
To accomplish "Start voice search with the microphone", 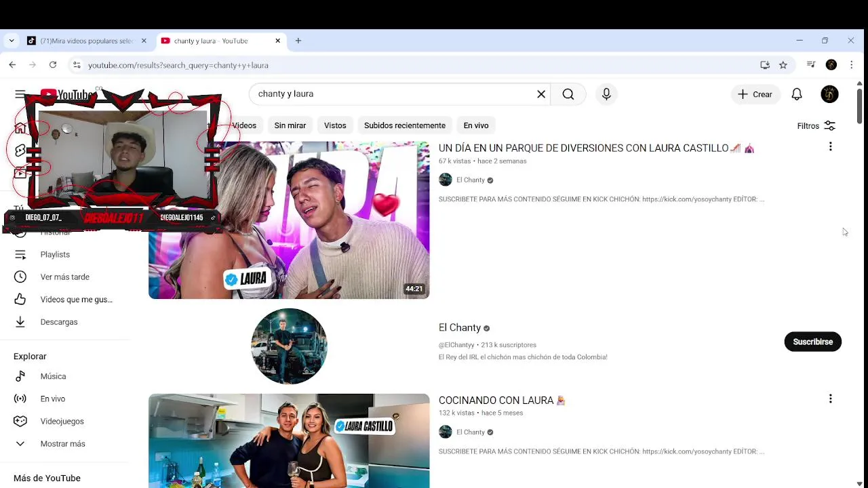I will point(606,94).
